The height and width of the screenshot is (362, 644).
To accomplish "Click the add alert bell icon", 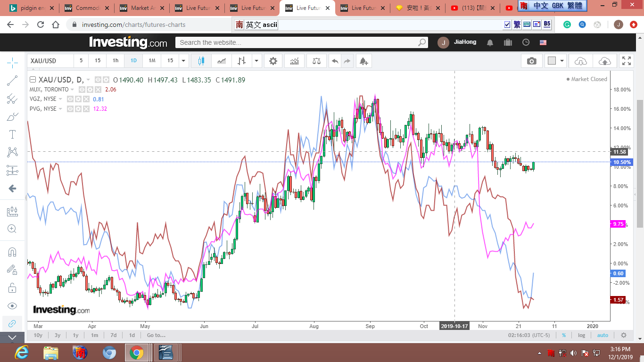I will coord(363,61).
